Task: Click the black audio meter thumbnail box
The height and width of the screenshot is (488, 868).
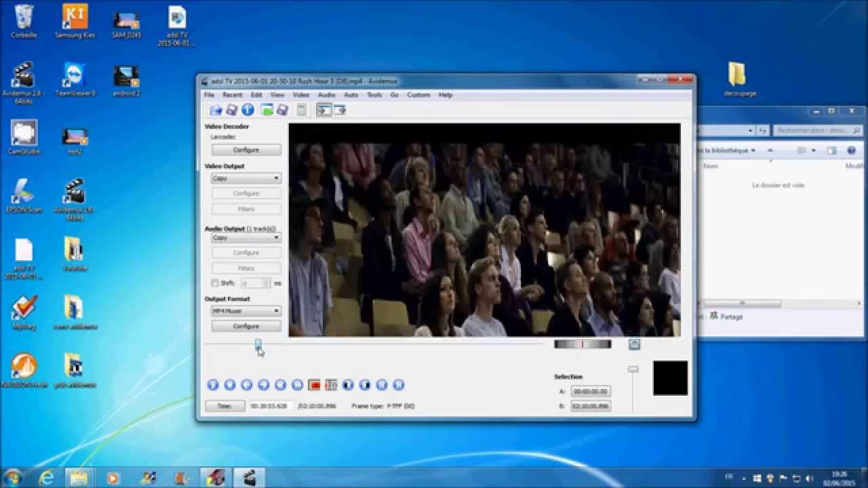Action: (x=671, y=378)
